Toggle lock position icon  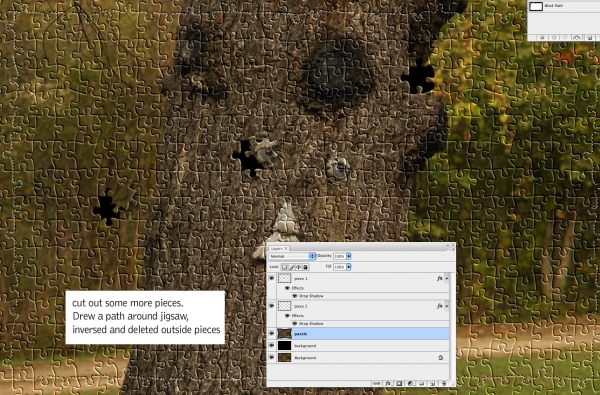point(299,267)
